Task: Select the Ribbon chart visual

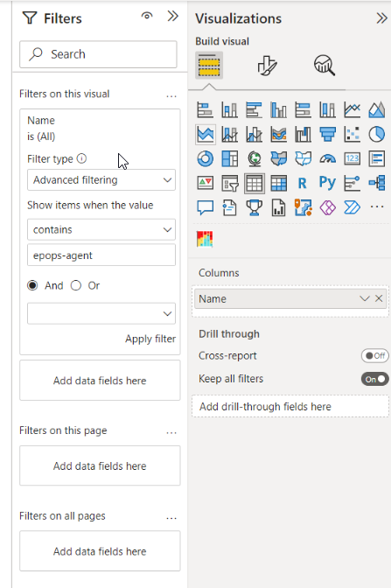Action: click(x=278, y=134)
